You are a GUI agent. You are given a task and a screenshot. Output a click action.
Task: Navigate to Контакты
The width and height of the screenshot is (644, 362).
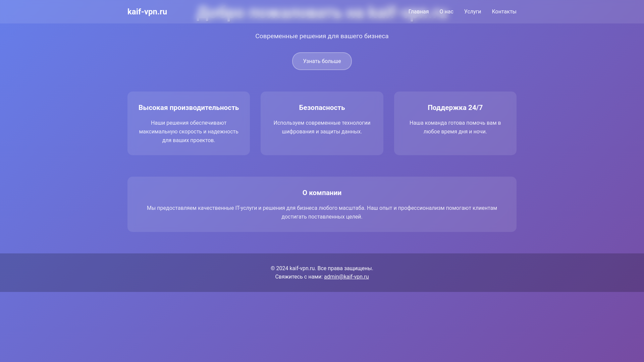(504, 12)
